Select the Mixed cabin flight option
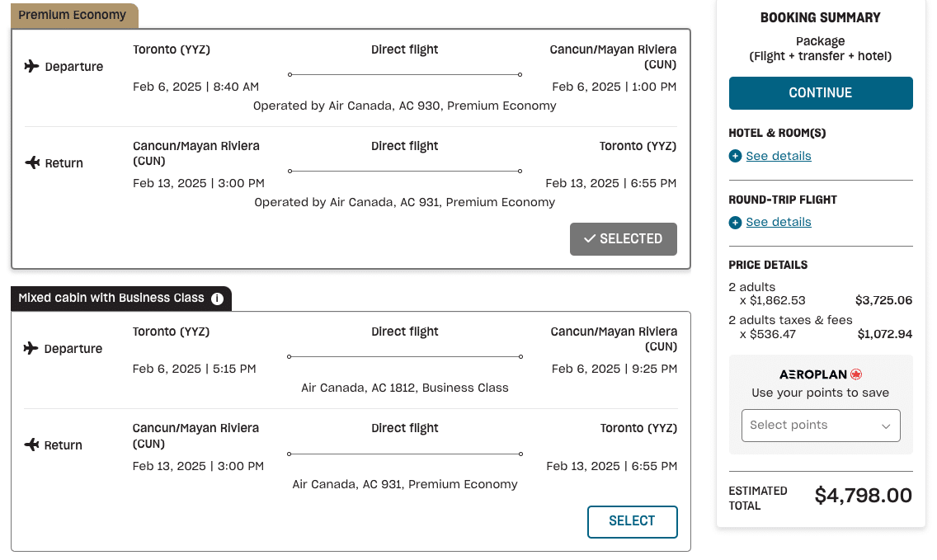This screenshot has width=937, height=560. coord(632,521)
